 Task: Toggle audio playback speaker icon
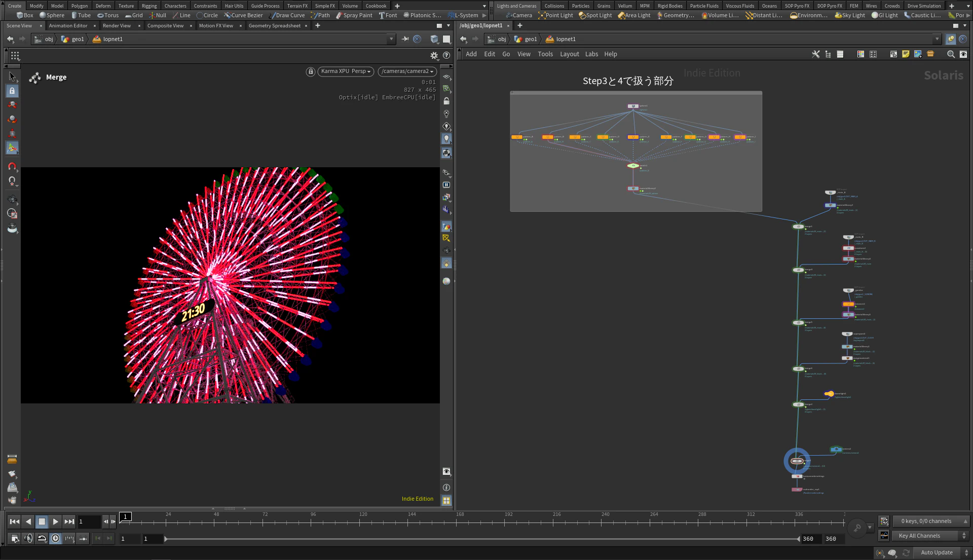28,539
